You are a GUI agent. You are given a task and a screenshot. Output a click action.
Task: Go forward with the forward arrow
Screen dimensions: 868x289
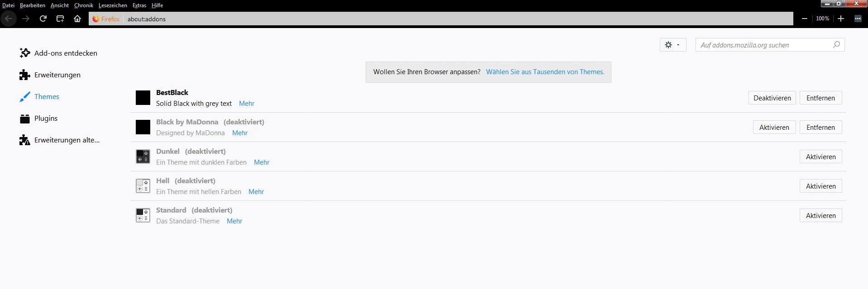point(26,19)
